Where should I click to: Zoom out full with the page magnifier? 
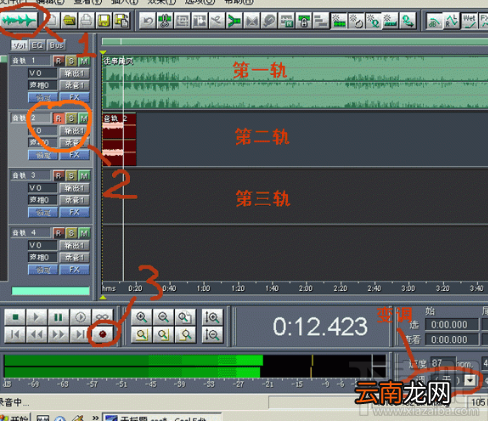(185, 317)
